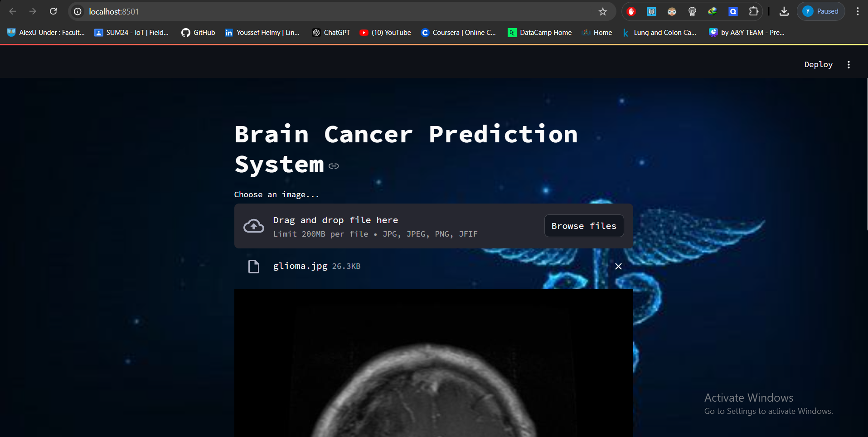Click the heading anchor link icon
The width and height of the screenshot is (868, 437).
[x=334, y=166]
